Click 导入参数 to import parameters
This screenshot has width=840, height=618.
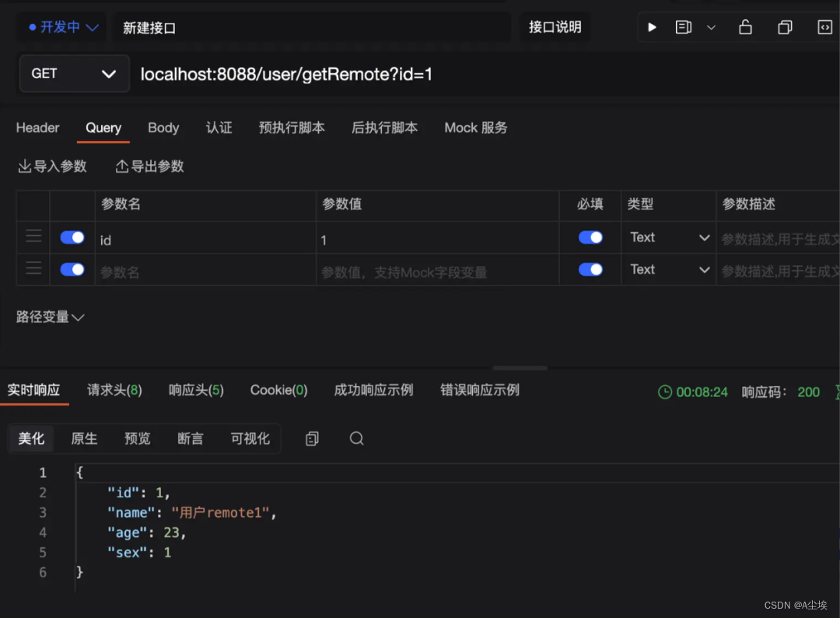tap(52, 166)
